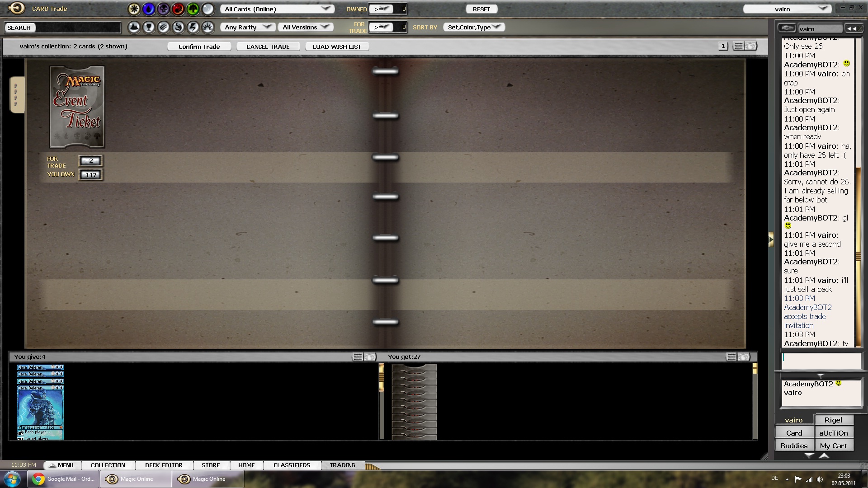Click the land type filter icon
This screenshot has height=488, width=868.
134,28
